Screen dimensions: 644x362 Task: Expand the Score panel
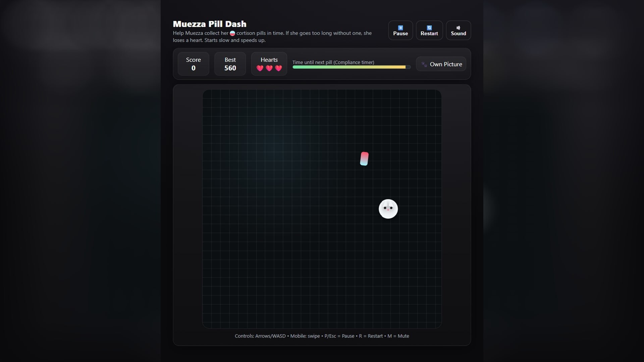pyautogui.click(x=193, y=64)
